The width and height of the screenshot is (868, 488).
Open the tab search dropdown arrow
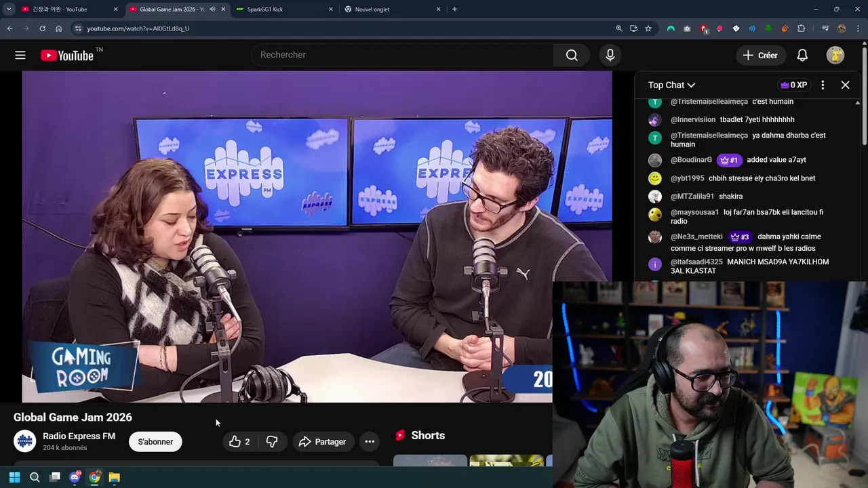tap(9, 9)
